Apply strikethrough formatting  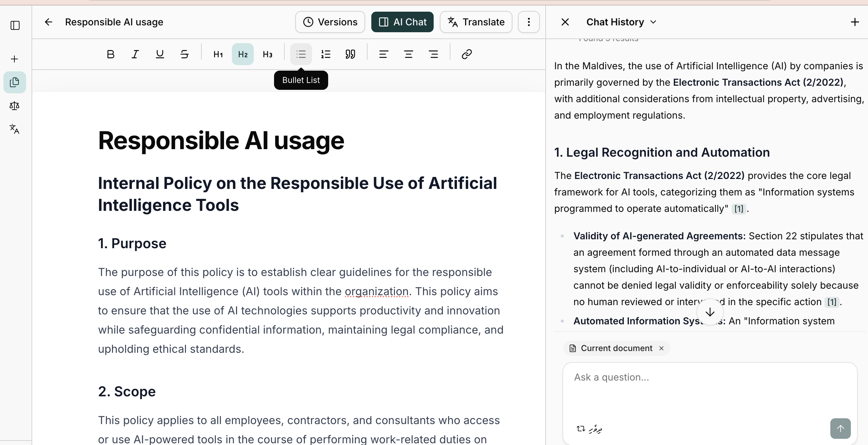coord(184,54)
